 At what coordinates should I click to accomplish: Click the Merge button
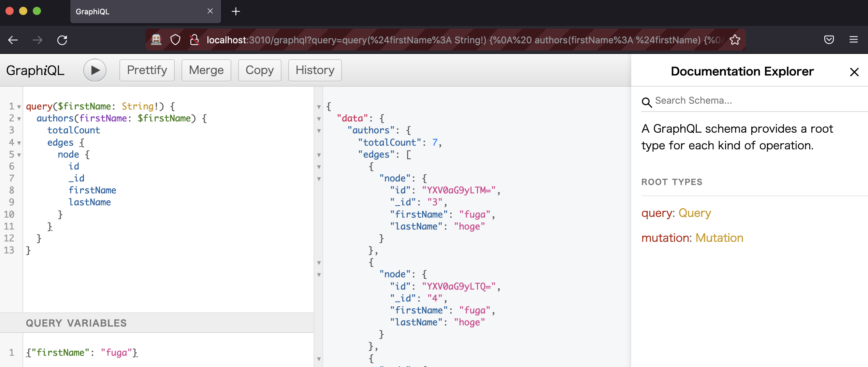click(x=206, y=70)
